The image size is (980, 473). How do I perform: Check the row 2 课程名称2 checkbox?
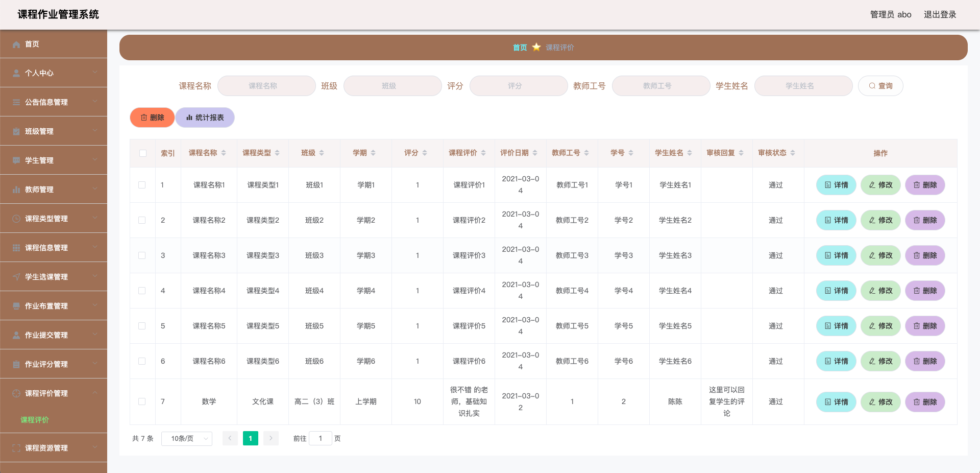tap(142, 220)
